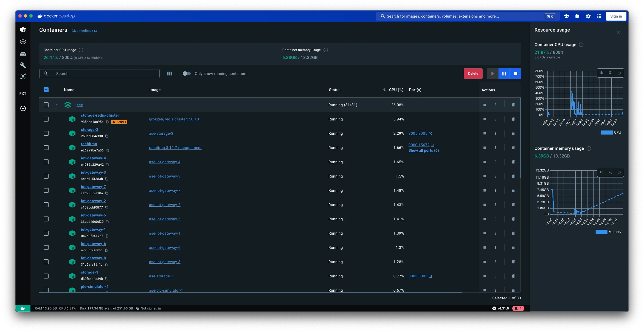Open the Troubleshoot bug icon
Viewport: 644px width, 332px height.
577,16
